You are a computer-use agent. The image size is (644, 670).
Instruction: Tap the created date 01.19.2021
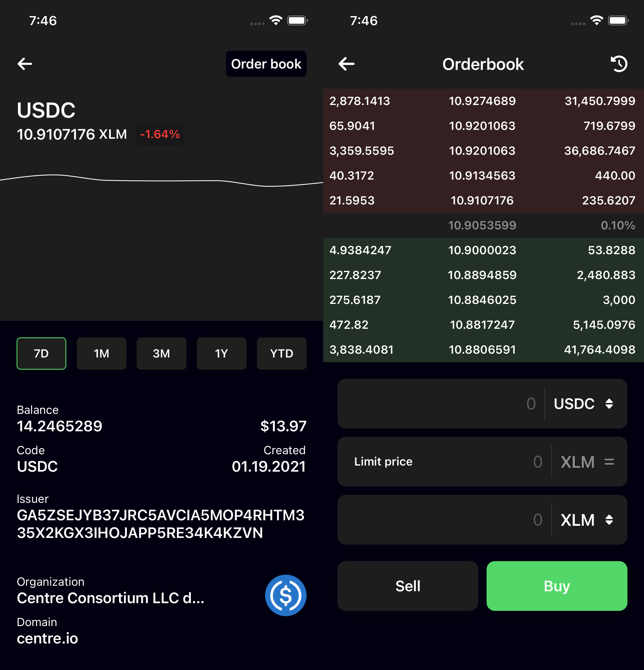[x=268, y=467]
